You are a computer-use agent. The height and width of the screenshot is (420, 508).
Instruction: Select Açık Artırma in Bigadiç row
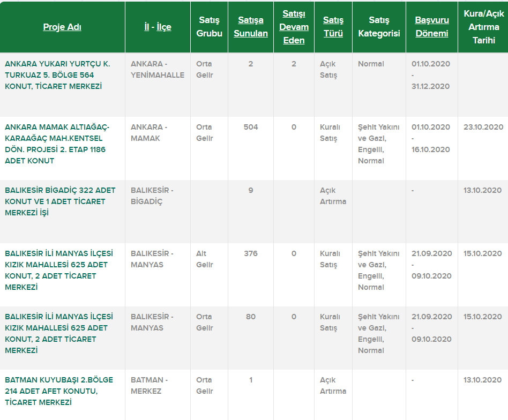(x=333, y=196)
